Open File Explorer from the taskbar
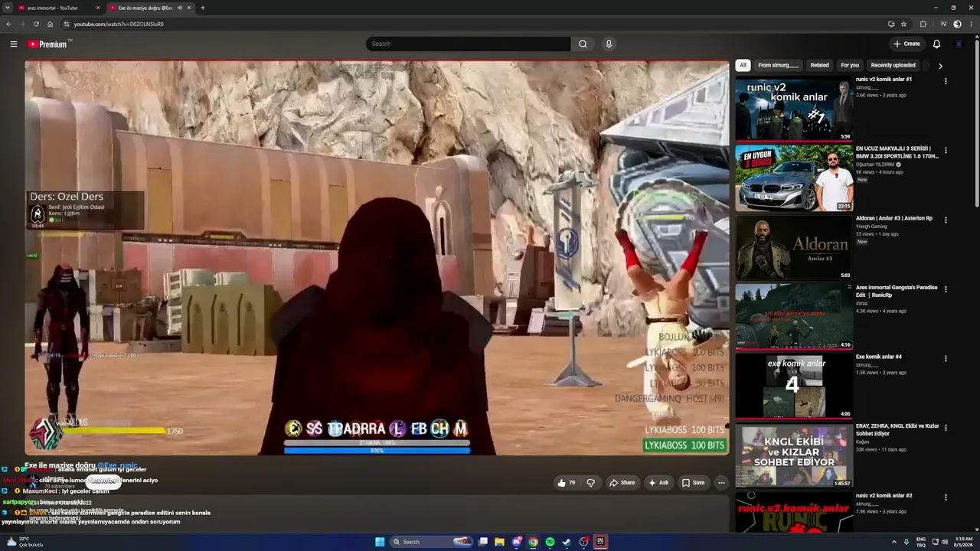The width and height of the screenshot is (980, 551). pyautogui.click(x=499, y=542)
